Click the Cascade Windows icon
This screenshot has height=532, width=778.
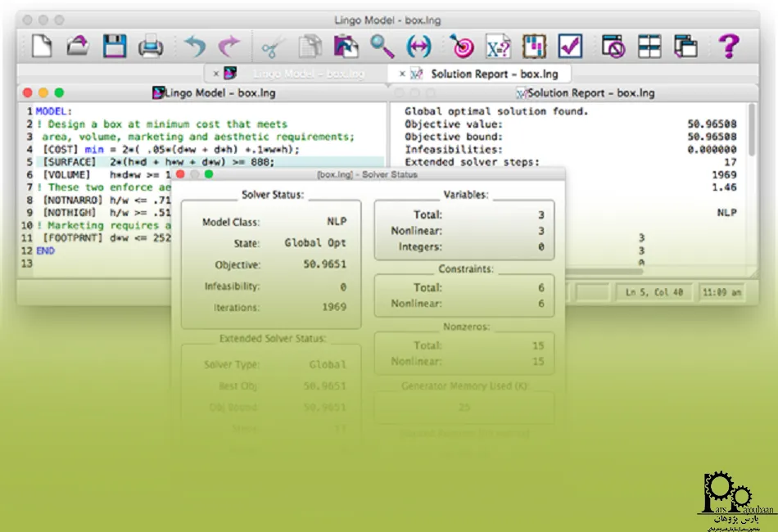pos(685,46)
